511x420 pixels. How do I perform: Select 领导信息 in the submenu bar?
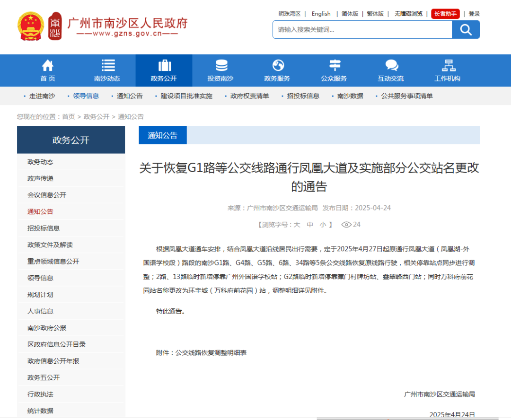point(86,96)
